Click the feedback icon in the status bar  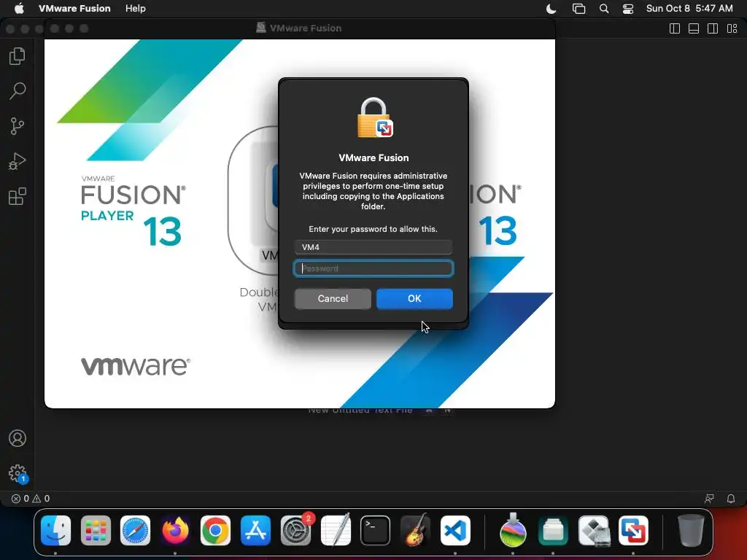pos(709,499)
